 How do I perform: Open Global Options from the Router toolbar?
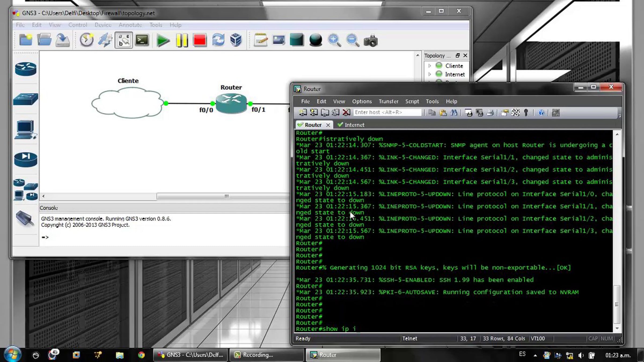[x=515, y=113]
